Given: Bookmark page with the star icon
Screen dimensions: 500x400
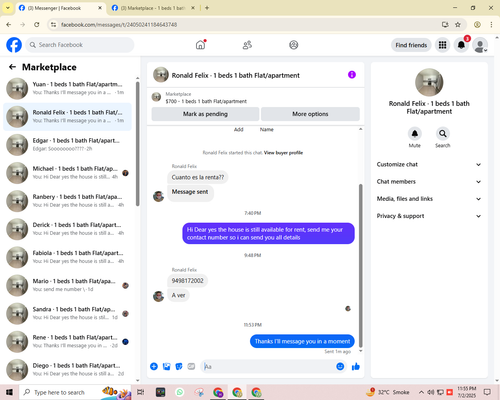Looking at the screenshot, I should click(458, 24).
